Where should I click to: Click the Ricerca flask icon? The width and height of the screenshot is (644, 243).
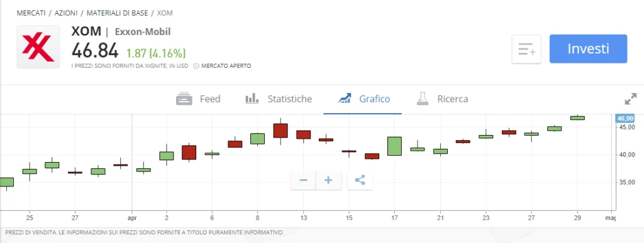[422, 99]
